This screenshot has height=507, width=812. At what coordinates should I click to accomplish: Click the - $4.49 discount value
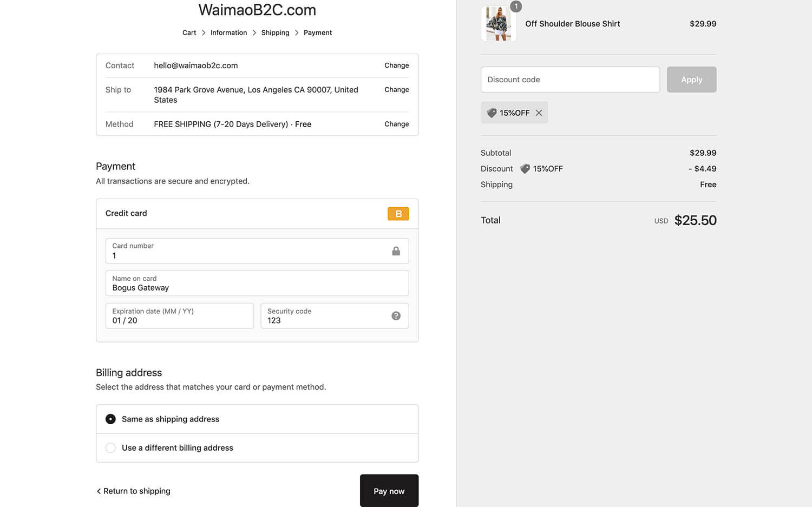[702, 169]
